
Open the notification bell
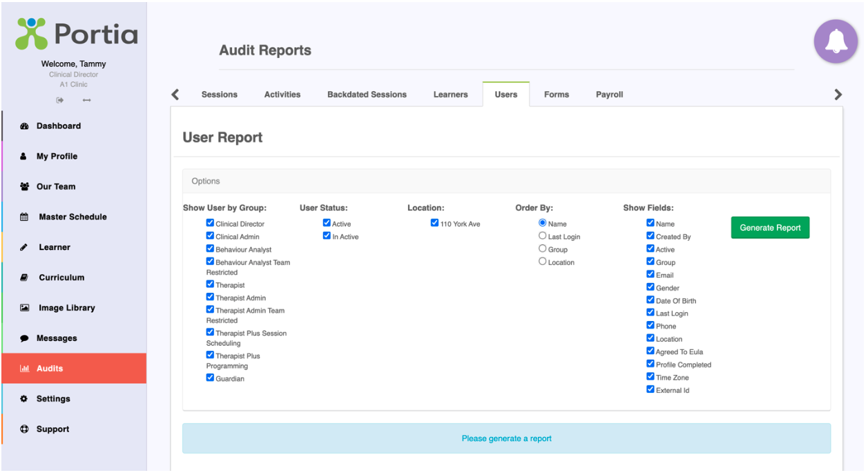(835, 41)
